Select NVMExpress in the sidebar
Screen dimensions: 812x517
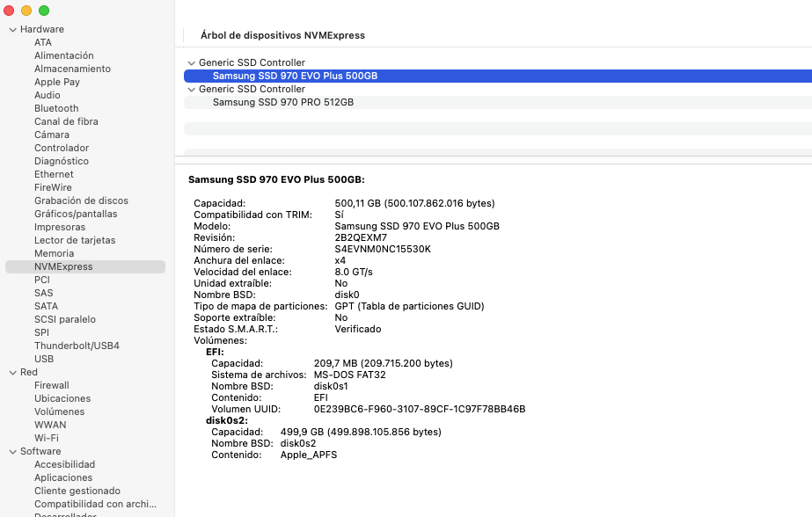pos(85,266)
